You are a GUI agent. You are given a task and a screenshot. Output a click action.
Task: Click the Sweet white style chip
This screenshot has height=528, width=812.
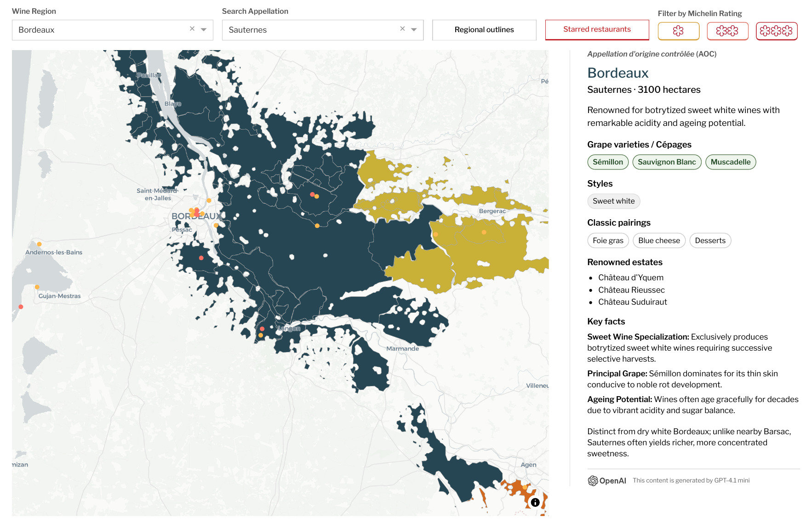click(x=614, y=201)
